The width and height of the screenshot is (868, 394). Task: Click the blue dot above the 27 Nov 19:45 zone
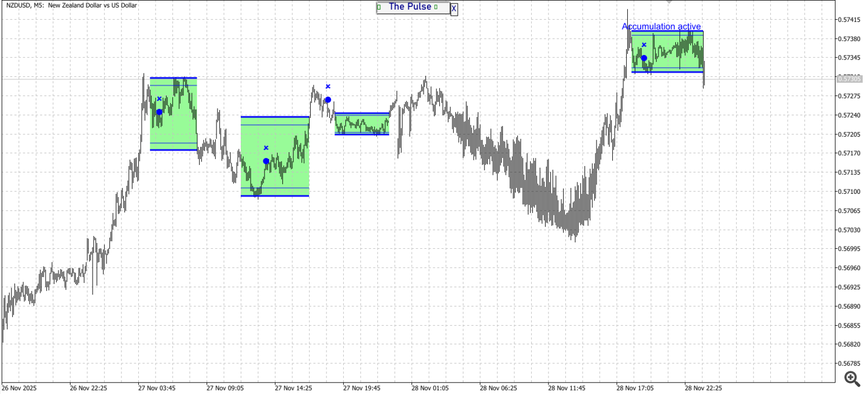point(328,99)
